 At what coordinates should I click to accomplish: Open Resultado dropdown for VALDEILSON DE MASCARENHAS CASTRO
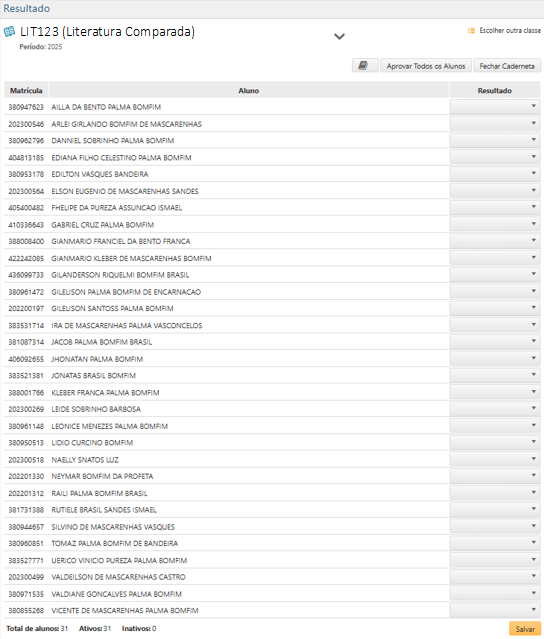pos(495,577)
